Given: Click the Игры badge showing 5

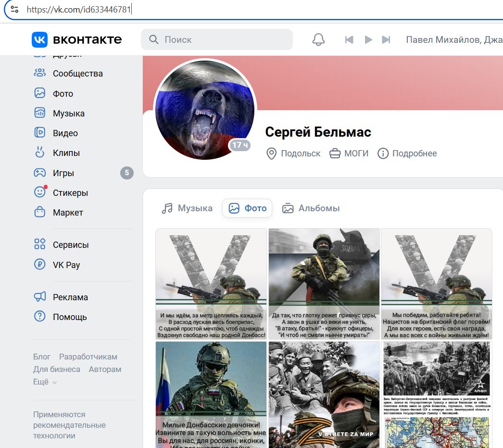Looking at the screenshot, I should 127,173.
